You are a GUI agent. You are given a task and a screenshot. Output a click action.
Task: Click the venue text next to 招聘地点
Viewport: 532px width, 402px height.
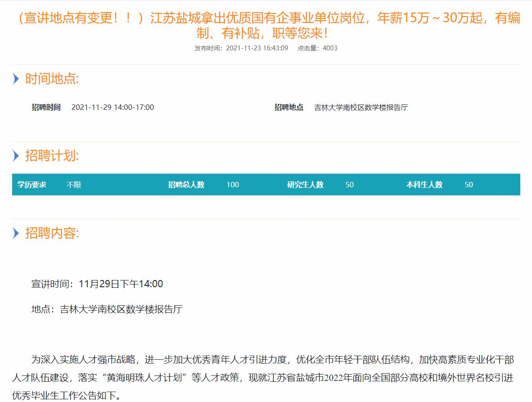coord(361,107)
